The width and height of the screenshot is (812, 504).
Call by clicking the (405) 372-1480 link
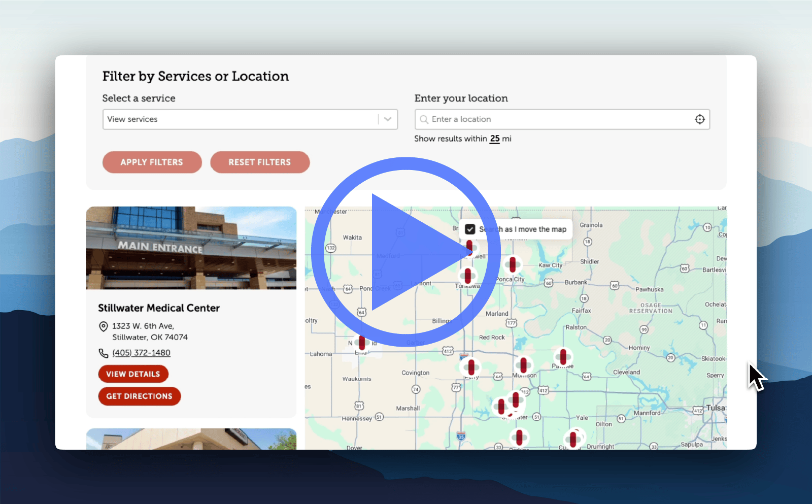142,352
